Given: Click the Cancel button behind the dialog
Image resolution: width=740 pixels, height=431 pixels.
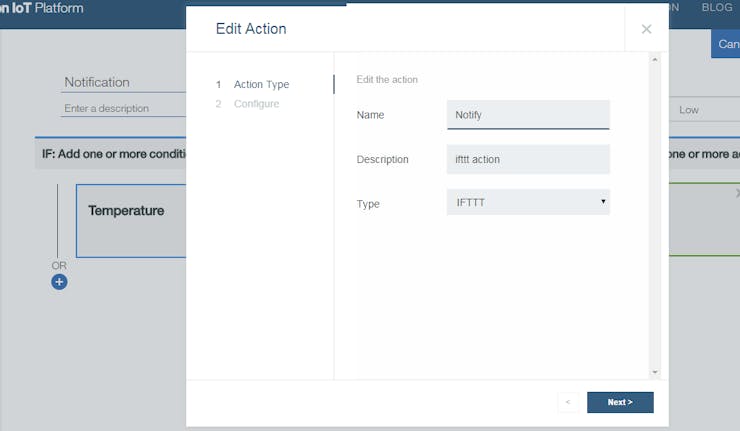Looking at the screenshot, I should pos(726,44).
